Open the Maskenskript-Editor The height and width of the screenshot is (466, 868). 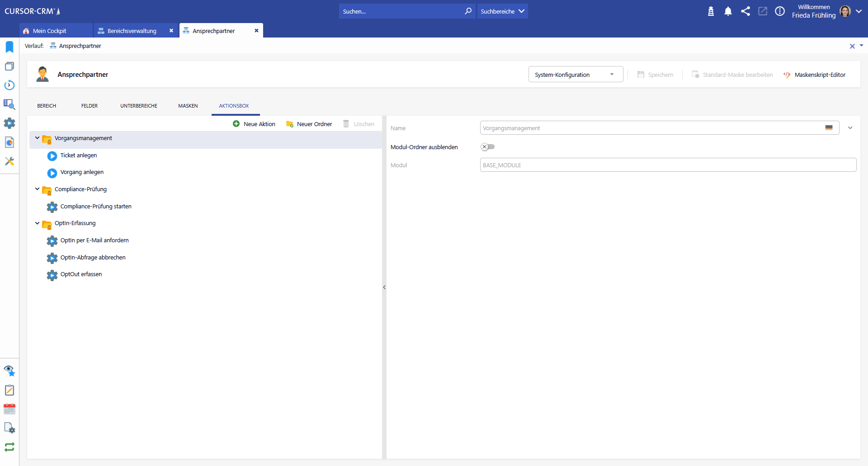815,75
